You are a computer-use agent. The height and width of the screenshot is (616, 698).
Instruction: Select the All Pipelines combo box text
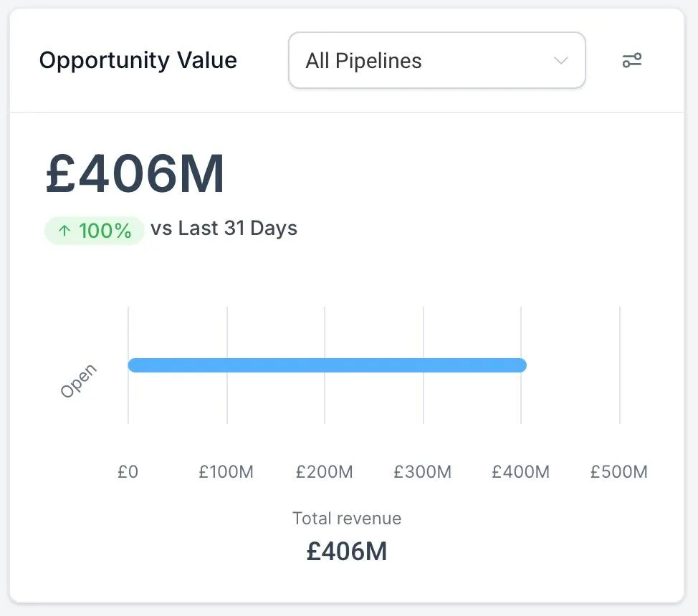coord(363,61)
